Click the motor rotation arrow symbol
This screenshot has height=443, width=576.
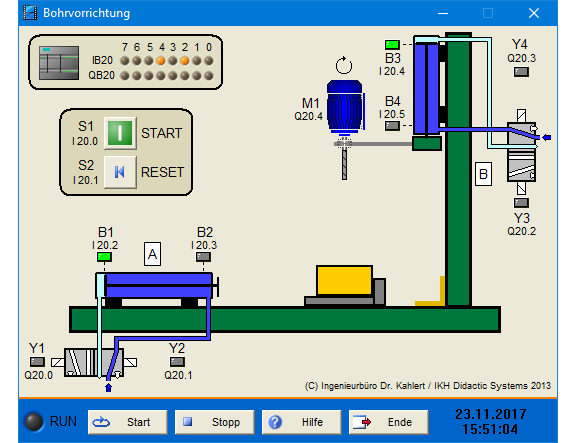[x=344, y=65]
